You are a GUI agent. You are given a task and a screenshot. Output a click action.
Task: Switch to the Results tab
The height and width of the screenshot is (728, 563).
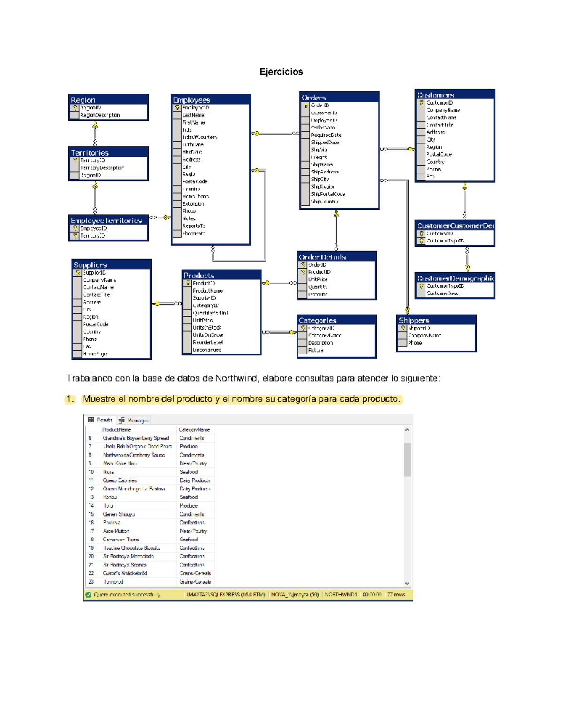[100, 420]
